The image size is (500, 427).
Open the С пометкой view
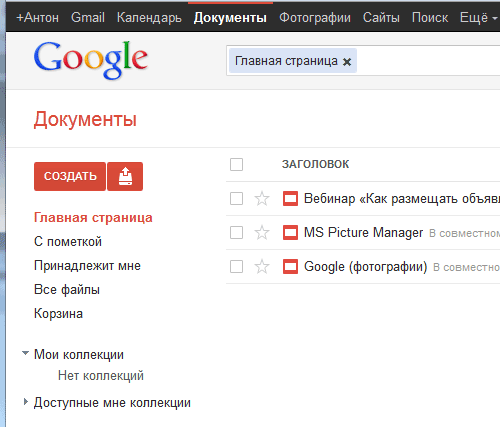(x=68, y=242)
